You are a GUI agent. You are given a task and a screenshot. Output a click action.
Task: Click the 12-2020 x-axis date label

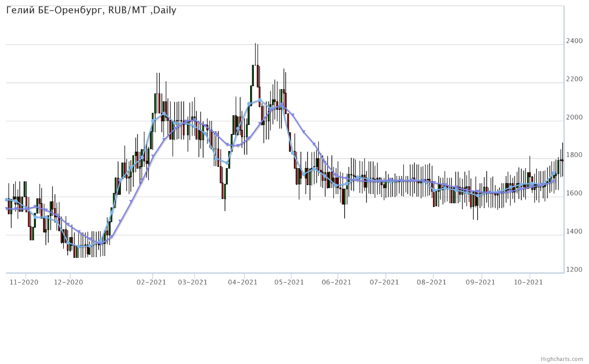[69, 282]
